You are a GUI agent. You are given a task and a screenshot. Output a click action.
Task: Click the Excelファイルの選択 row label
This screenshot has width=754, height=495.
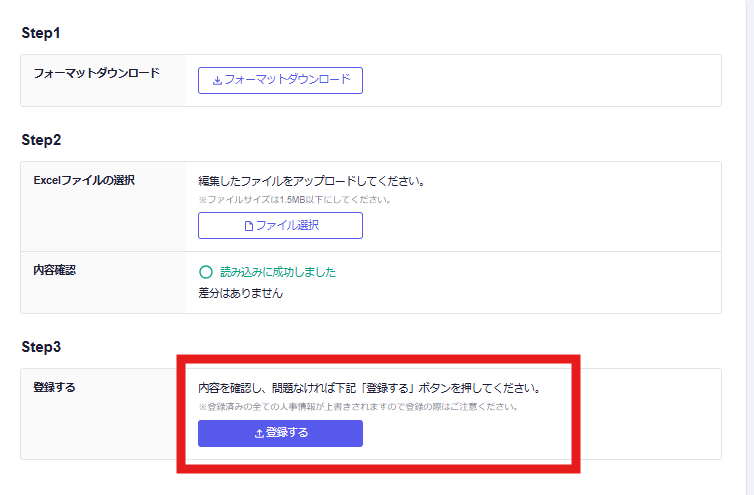tap(84, 180)
